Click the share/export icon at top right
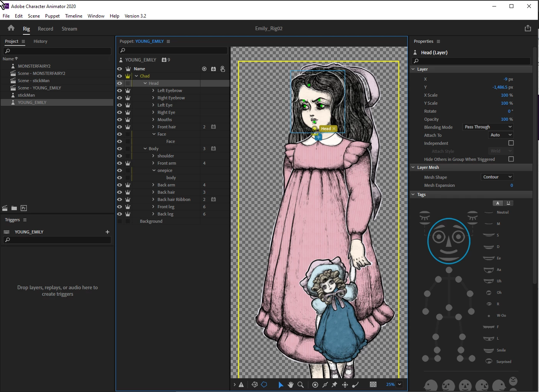The height and width of the screenshot is (392, 539). tap(528, 28)
